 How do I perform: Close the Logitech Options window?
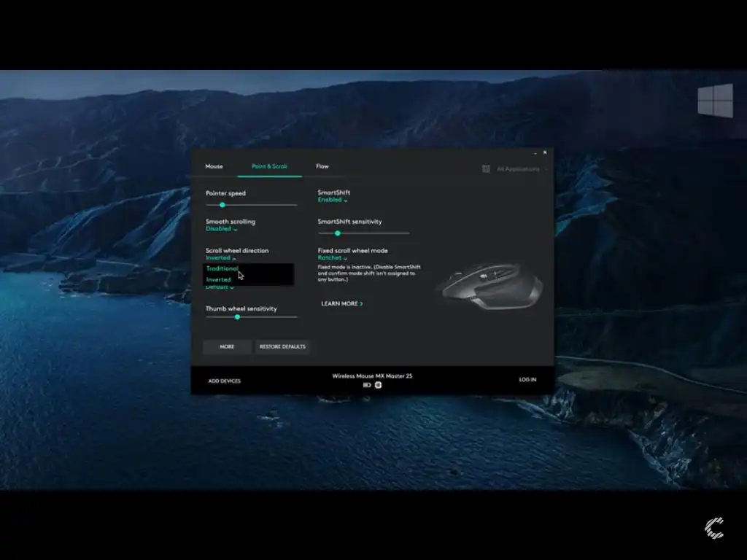tap(545, 152)
